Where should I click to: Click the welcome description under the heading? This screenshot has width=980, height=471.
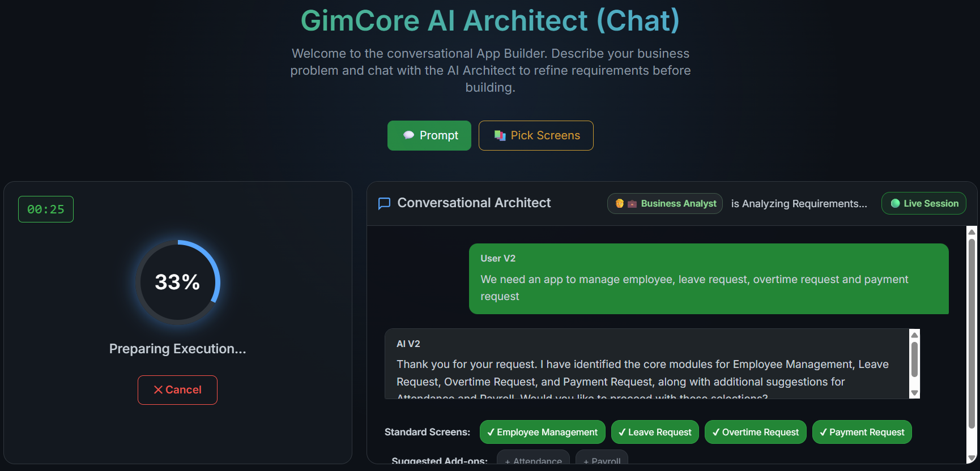(491, 70)
